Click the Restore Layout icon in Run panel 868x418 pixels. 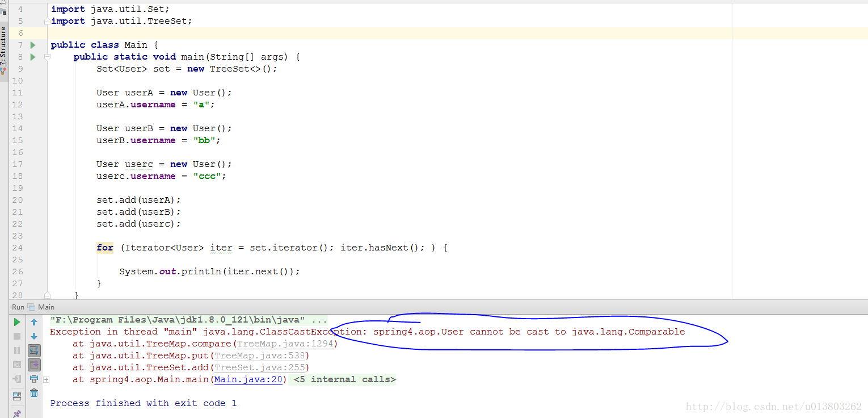[x=17, y=396]
